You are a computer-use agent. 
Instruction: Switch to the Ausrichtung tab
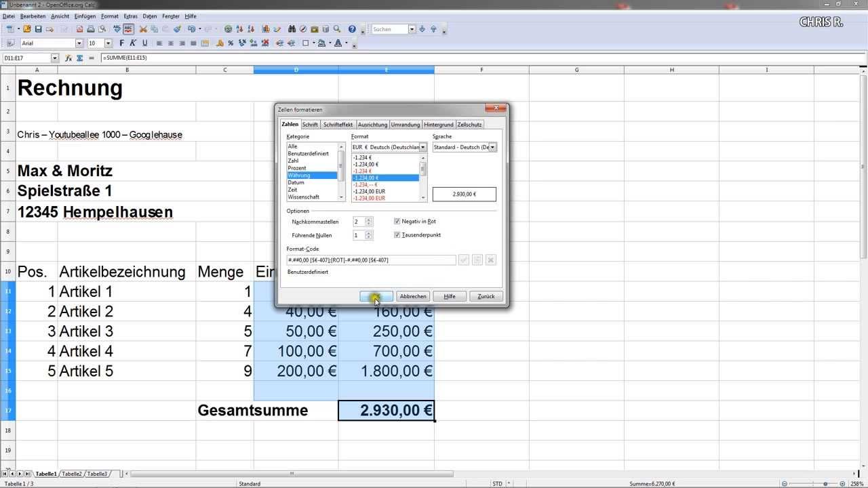click(372, 125)
